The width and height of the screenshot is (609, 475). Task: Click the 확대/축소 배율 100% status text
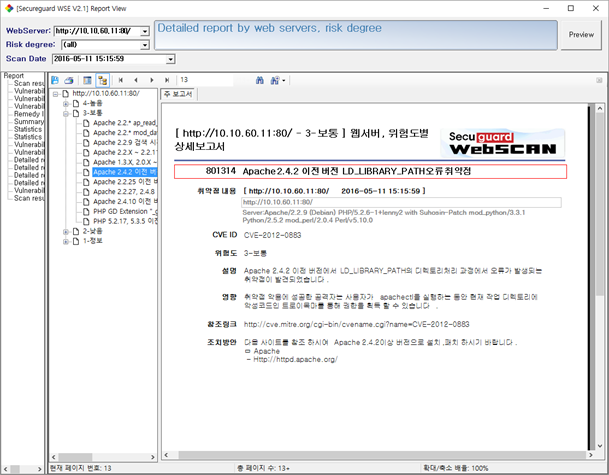(x=455, y=468)
